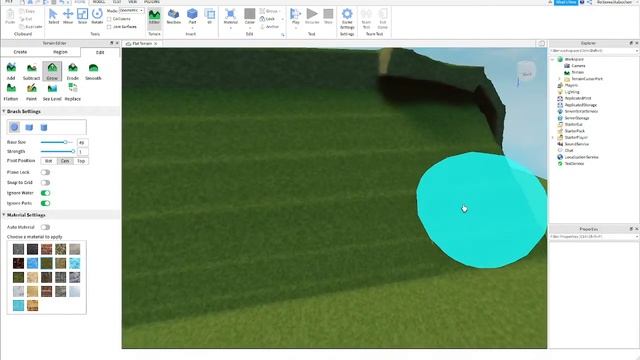Image resolution: width=640 pixels, height=360 pixels.
Task: Check the Collisions checkbox
Action: click(109, 19)
